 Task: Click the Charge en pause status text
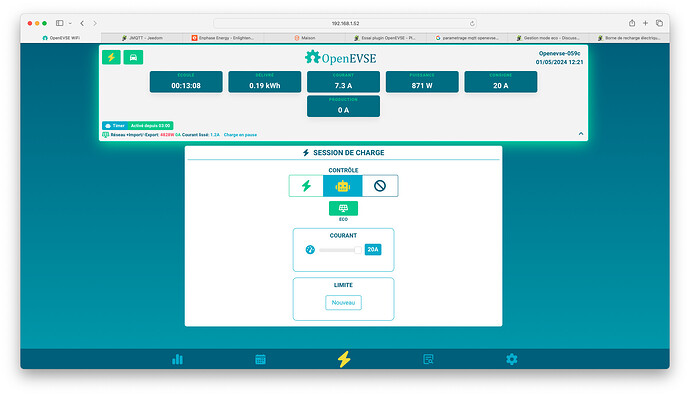tap(240, 135)
